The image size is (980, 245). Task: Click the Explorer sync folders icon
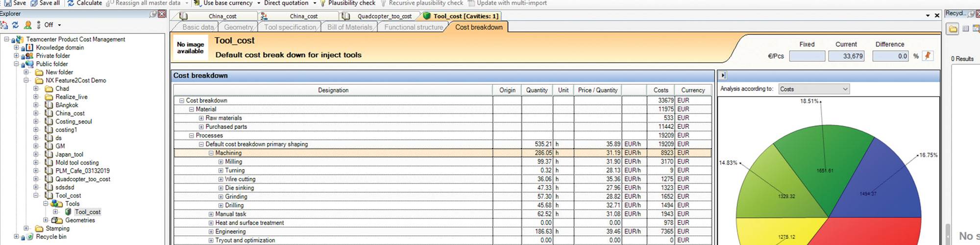(4, 25)
